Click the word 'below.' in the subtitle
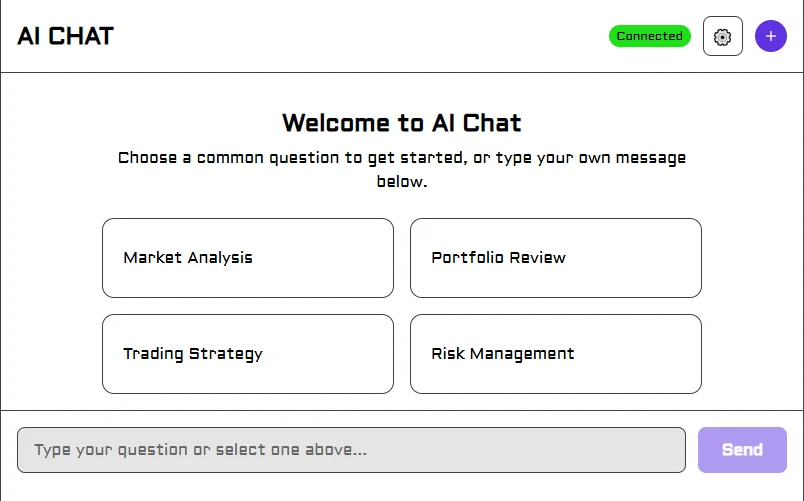 [401, 182]
